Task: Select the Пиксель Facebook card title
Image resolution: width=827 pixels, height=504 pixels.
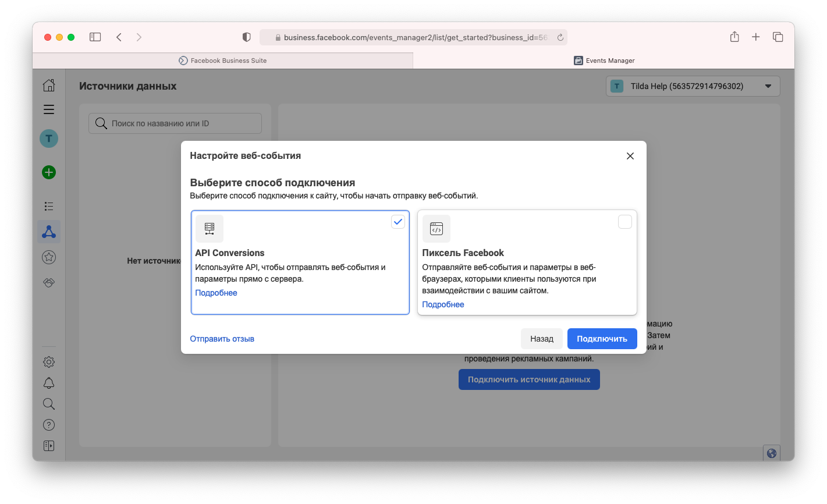Action: click(x=463, y=253)
